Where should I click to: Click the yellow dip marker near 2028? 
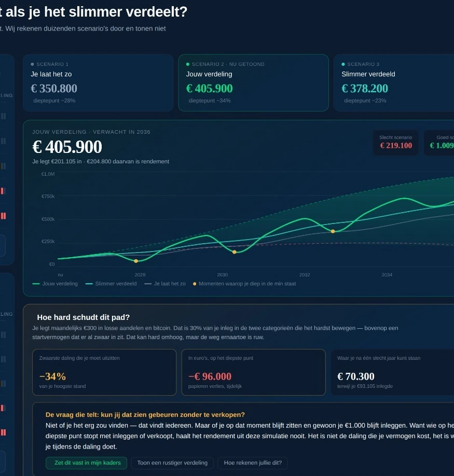[x=136, y=261]
